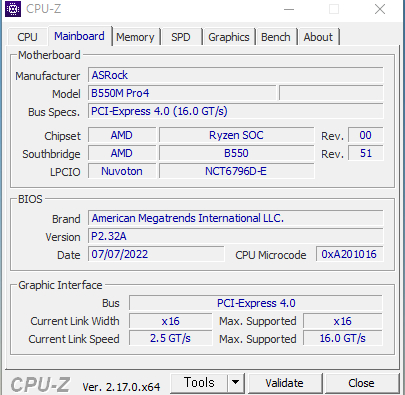Click the empty field next to Model
The height and width of the screenshot is (395, 405).
tap(331, 93)
